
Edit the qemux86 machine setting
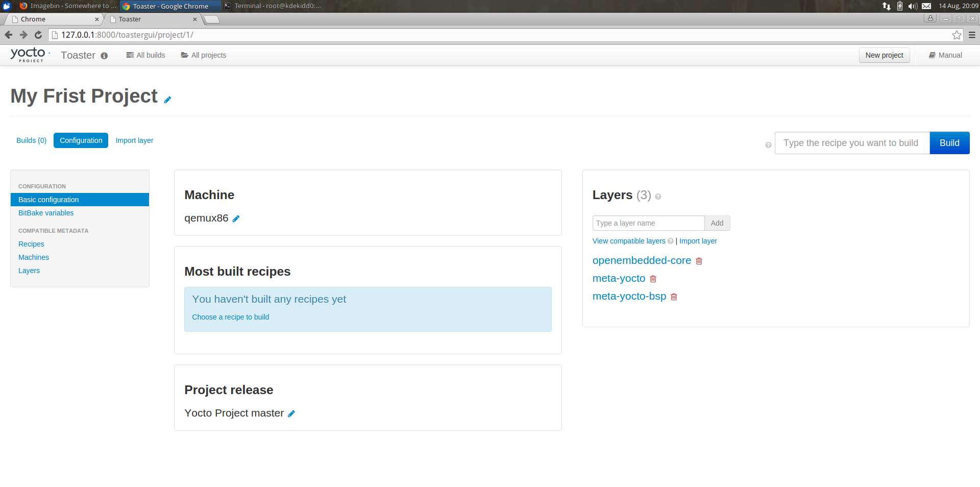point(236,218)
